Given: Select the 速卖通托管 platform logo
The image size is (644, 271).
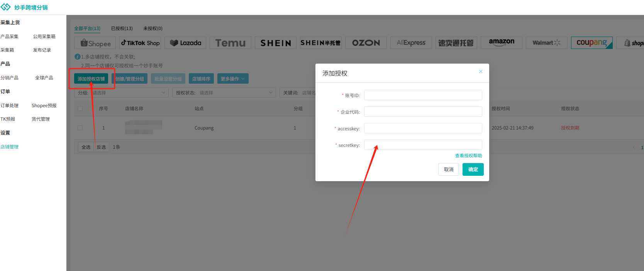Looking at the screenshot, I should click(x=456, y=43).
